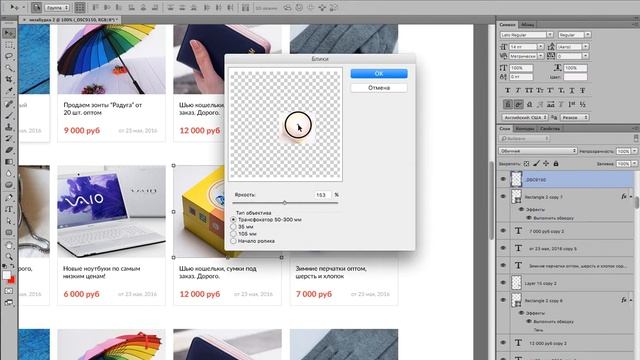
Task: Select the Rectangular Marquee tool
Action: 9,44
